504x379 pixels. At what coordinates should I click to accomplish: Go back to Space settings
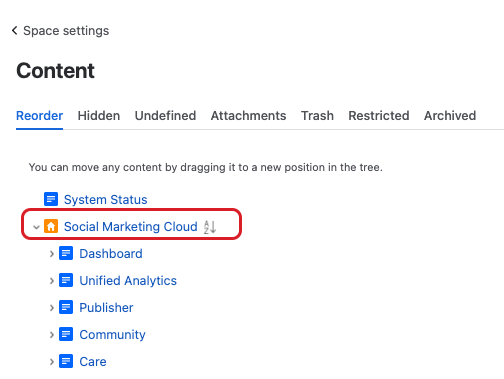(x=60, y=31)
